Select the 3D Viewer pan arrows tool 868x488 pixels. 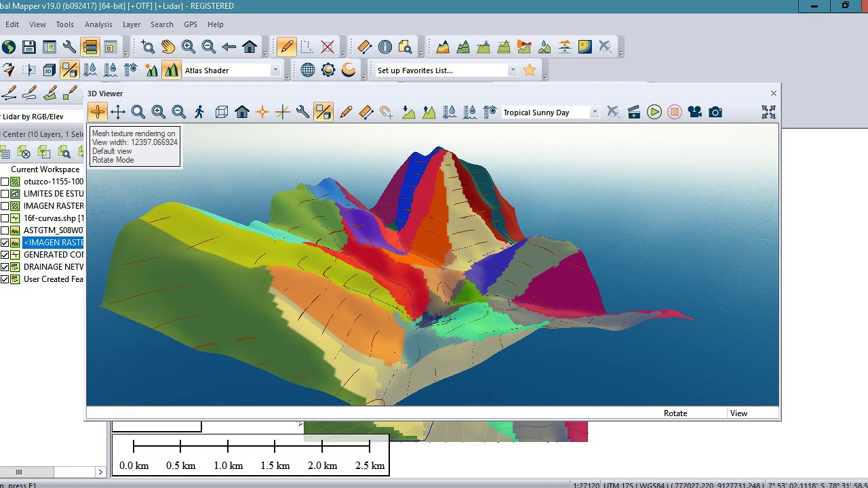click(118, 113)
